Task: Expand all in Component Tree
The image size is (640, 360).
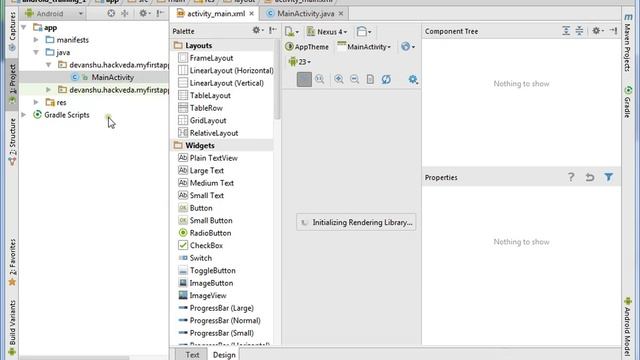Action: pos(566,31)
